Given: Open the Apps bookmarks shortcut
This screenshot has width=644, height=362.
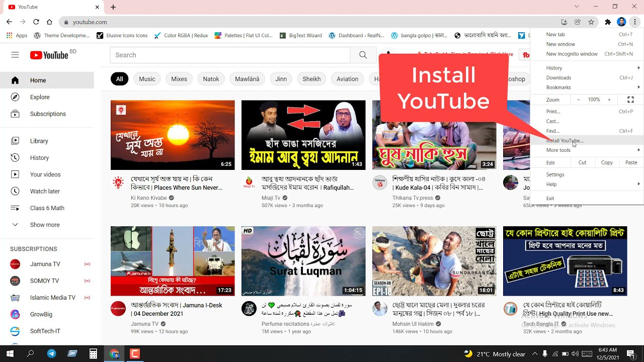Looking at the screenshot, I should click(x=17, y=36).
